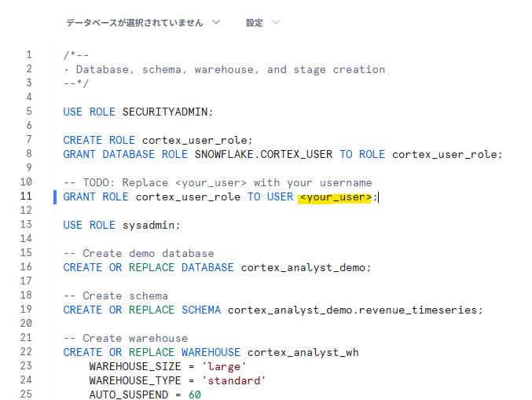Click the opening /*-- comment on line 1
This screenshot has width=532, height=400.
76,55
